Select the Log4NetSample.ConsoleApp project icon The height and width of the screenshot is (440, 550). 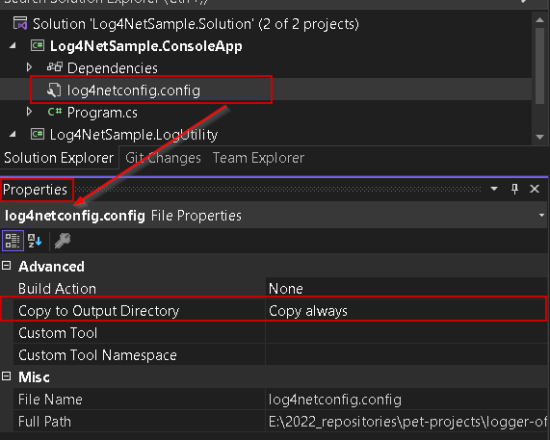point(38,46)
